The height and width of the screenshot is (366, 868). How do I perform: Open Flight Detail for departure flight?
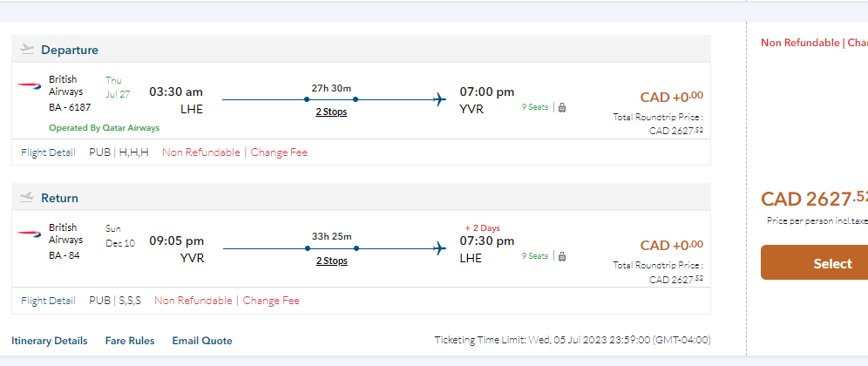[48, 152]
